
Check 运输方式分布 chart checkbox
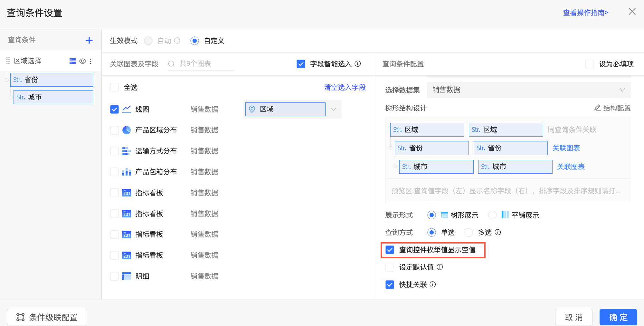pyautogui.click(x=114, y=151)
